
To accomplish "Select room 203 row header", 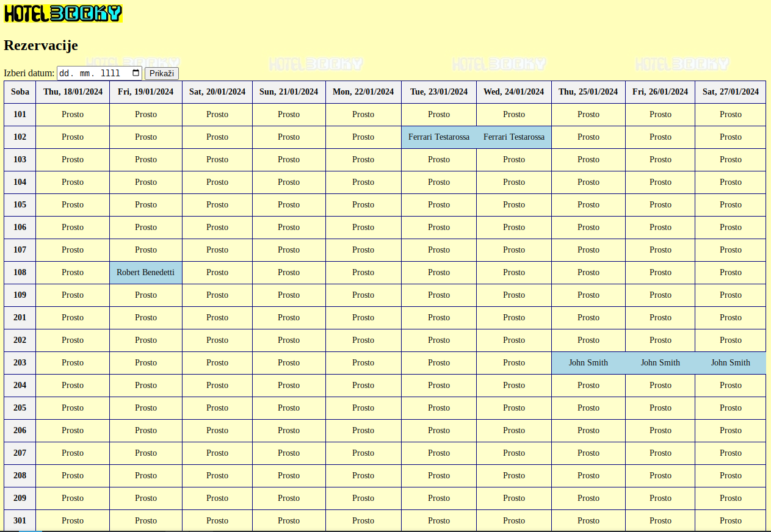I will [x=20, y=363].
